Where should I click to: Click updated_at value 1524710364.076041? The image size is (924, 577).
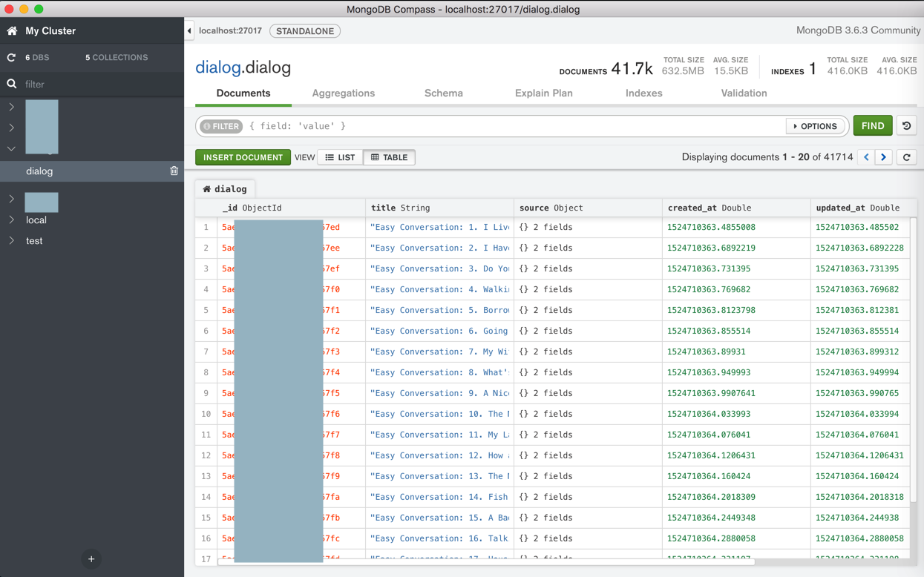coord(857,435)
